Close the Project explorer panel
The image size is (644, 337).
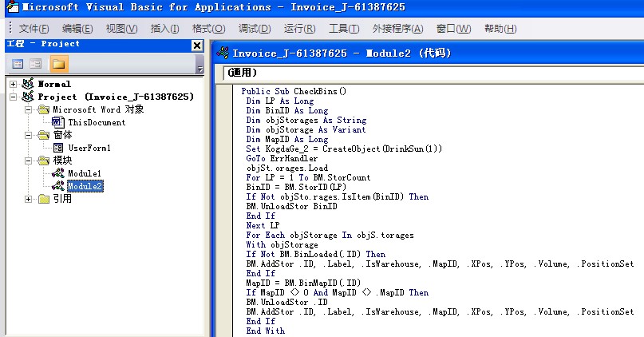click(x=197, y=46)
